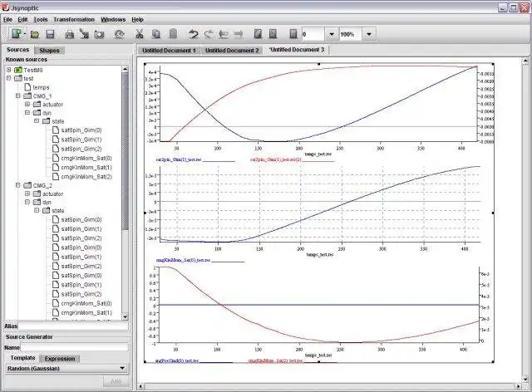Click the Paste clipboard icon
The height and width of the screenshot is (392, 532).
[x=173, y=34]
